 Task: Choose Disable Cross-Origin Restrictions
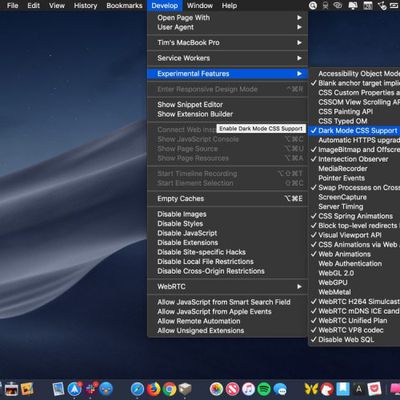[227, 271]
